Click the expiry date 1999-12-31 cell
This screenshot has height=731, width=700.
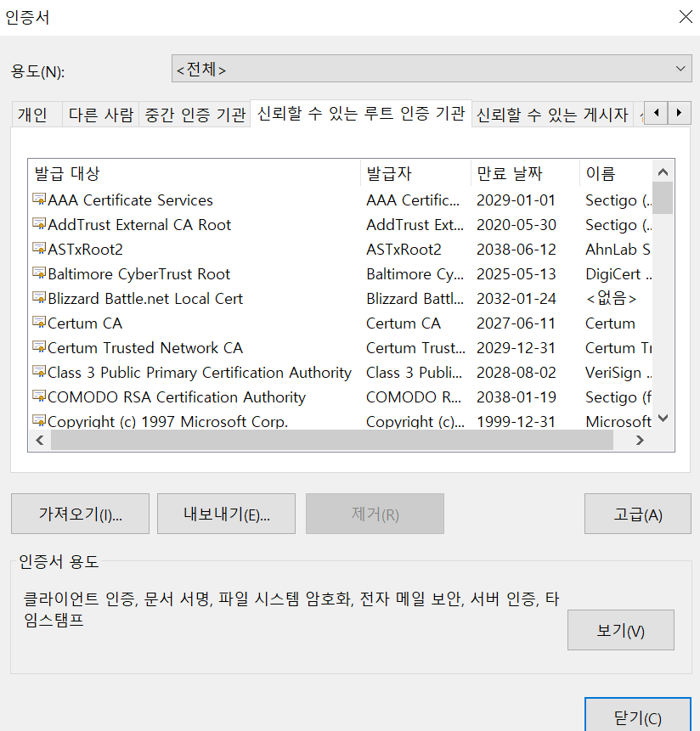(517, 421)
